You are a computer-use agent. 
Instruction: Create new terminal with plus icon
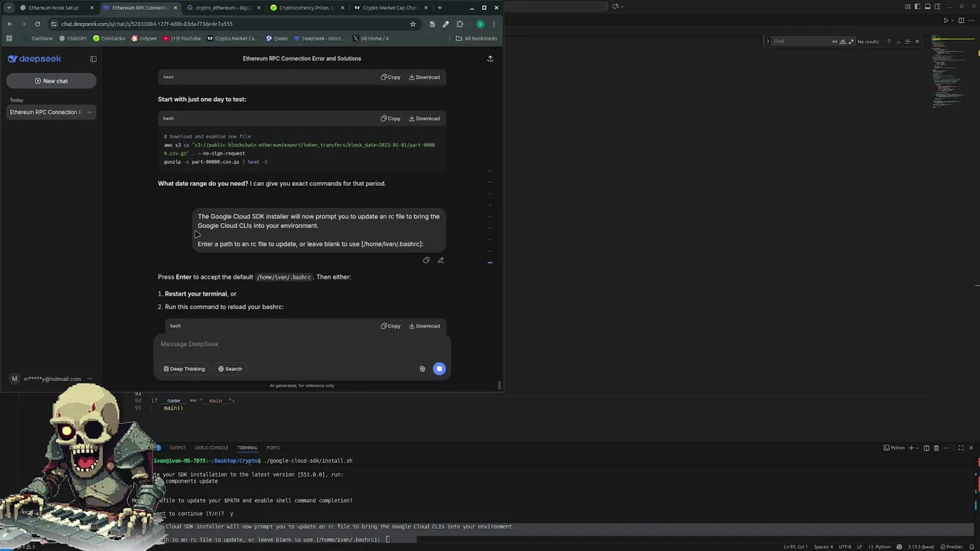click(911, 448)
